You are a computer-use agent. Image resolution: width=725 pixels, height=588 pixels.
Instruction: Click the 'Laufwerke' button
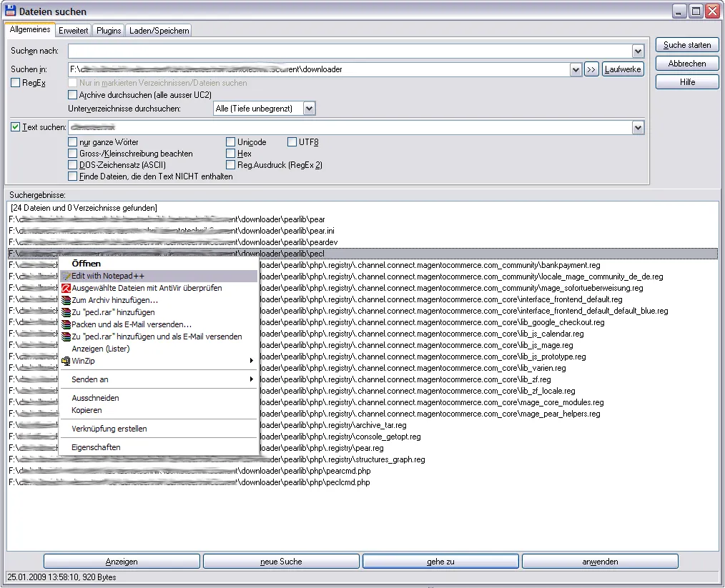pyautogui.click(x=623, y=69)
